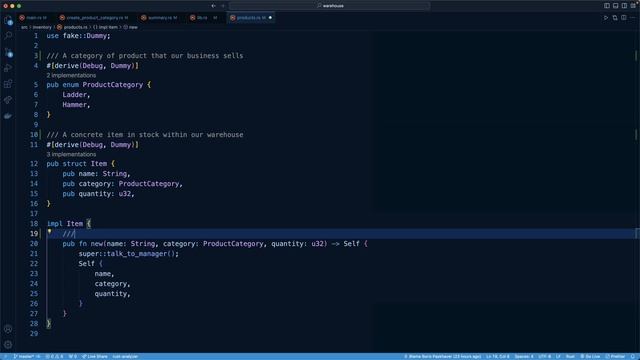Viewport: 640px width, 360px height.
Task: Click 'Hammer,' on line 7
Action: tap(76, 105)
